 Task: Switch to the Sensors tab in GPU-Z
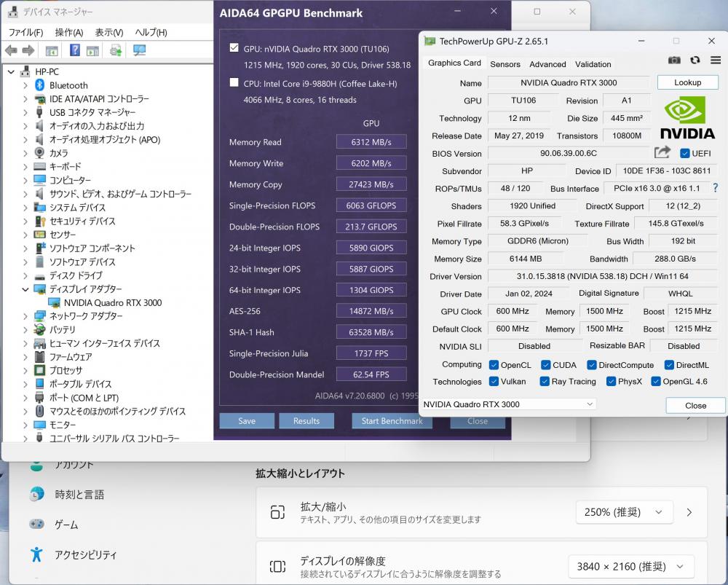[x=505, y=64]
